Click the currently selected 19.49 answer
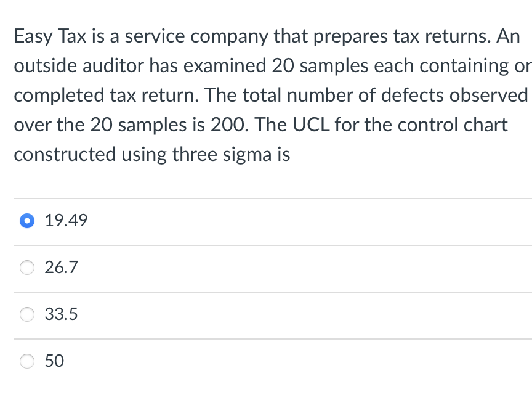Screen dimensions: 532x413 click(66, 220)
